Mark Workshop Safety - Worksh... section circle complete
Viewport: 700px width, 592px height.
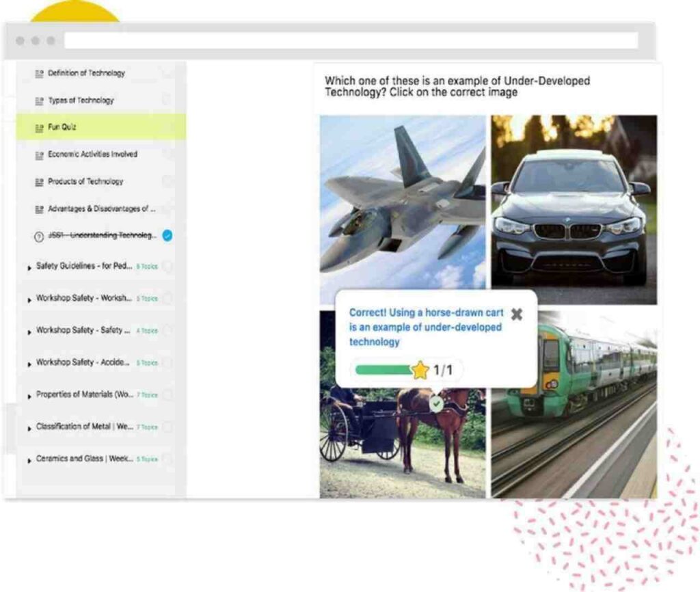(x=168, y=298)
